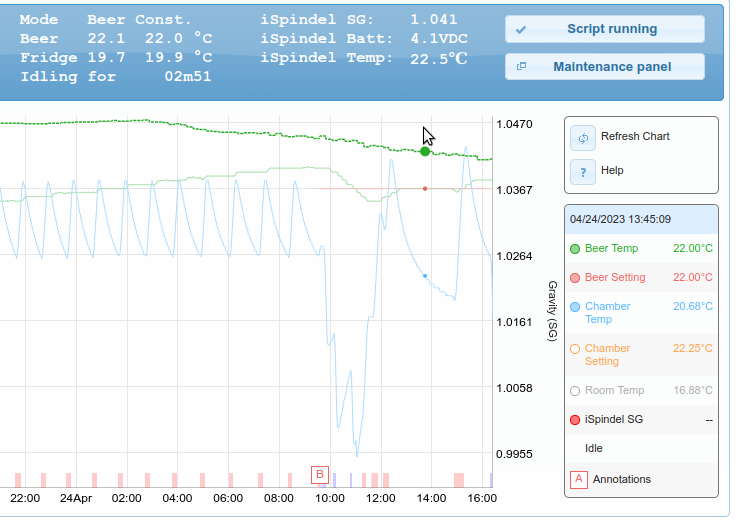Click the Chamber Setting 22.25°C value
752x523 pixels.
click(x=693, y=348)
